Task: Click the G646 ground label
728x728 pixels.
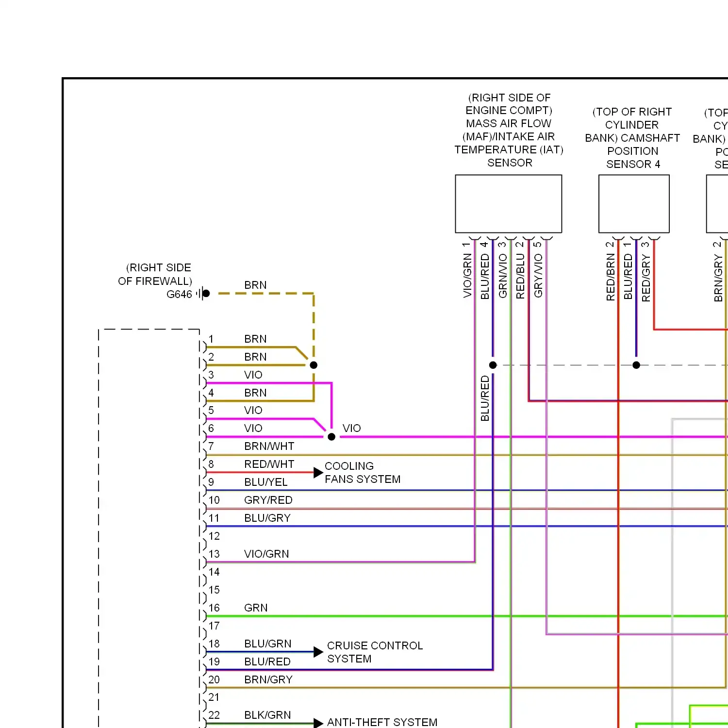Action: [179, 295]
